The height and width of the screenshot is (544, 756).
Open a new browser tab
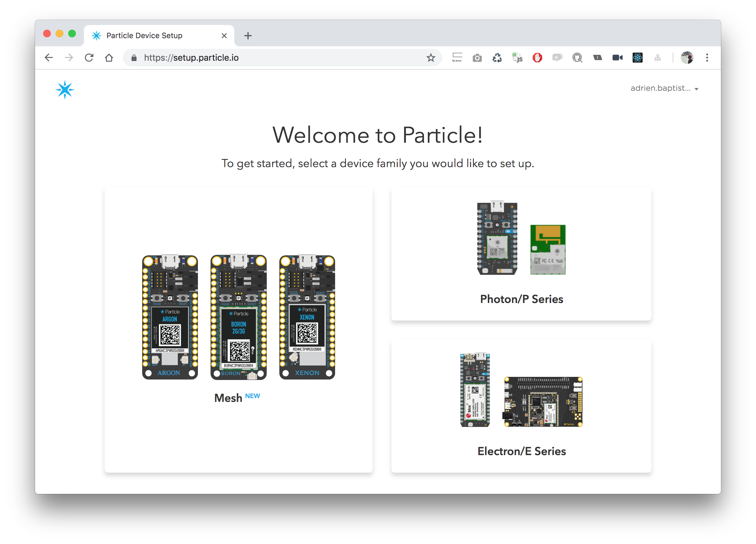pyautogui.click(x=248, y=36)
